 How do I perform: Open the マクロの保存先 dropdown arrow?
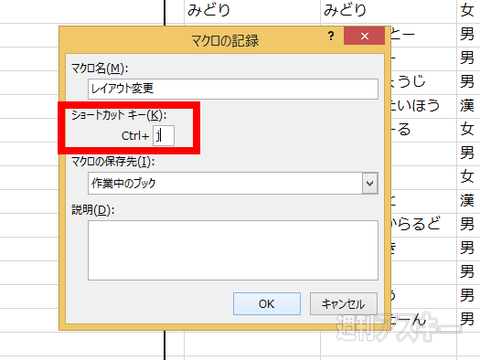tap(370, 183)
